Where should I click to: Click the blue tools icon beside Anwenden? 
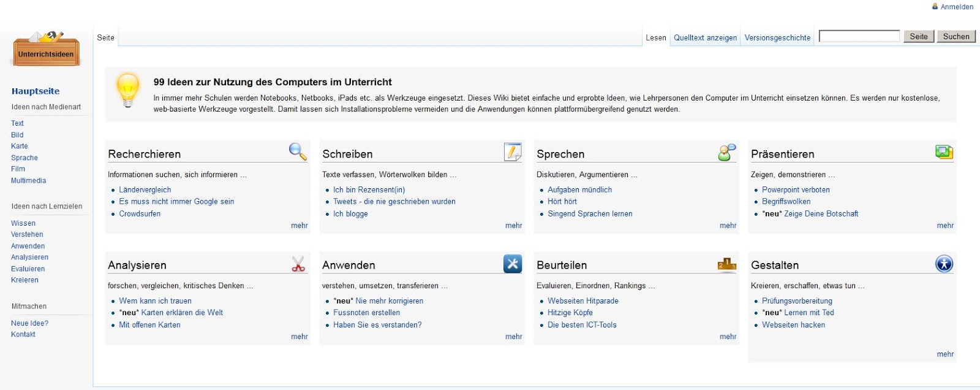pyautogui.click(x=513, y=264)
